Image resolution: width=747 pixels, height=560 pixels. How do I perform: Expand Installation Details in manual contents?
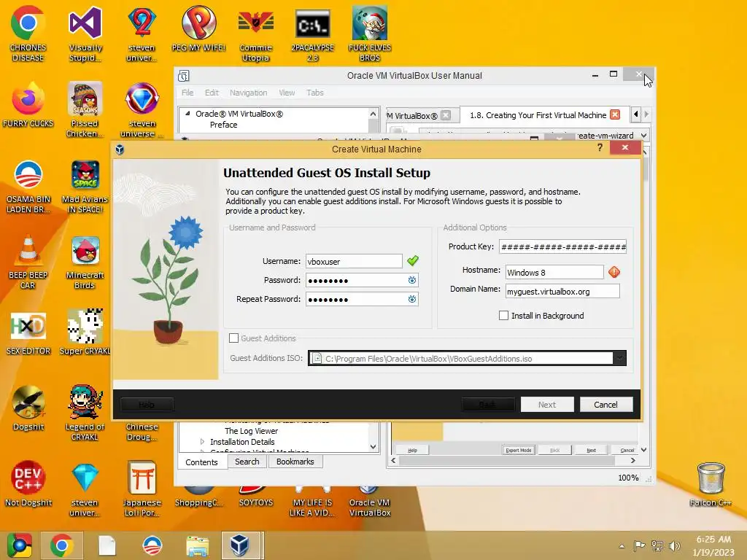click(x=203, y=442)
